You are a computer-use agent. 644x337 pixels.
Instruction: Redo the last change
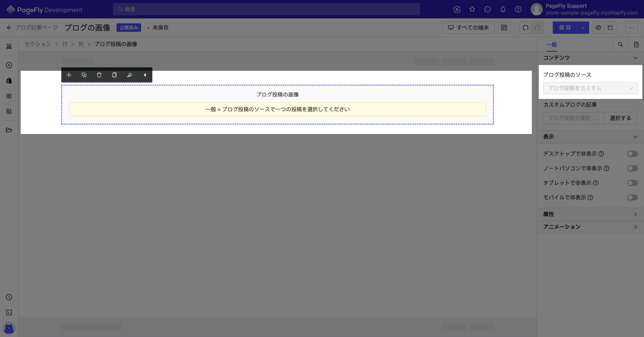[537, 27]
